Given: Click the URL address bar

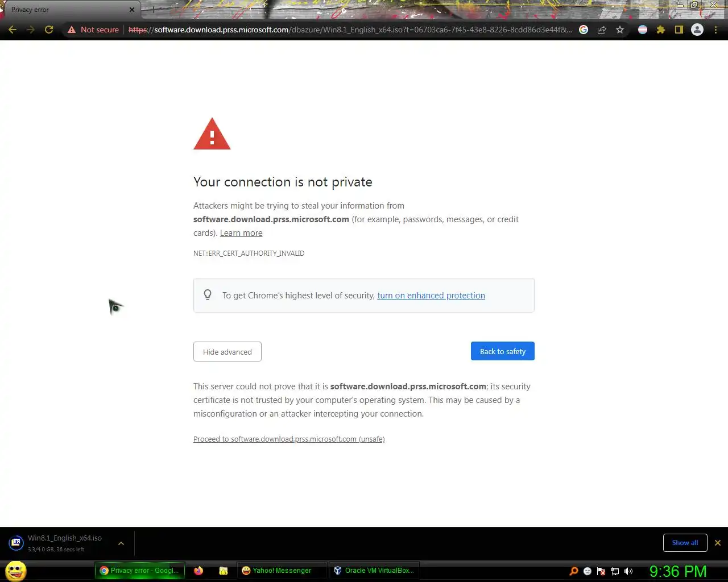Looking at the screenshot, I should point(350,30).
